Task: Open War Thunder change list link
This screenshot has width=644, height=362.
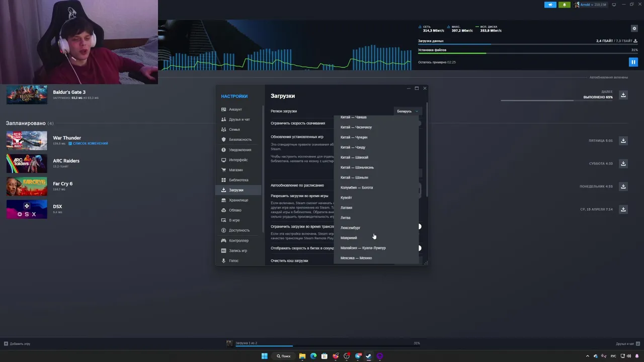Action: 88,144
